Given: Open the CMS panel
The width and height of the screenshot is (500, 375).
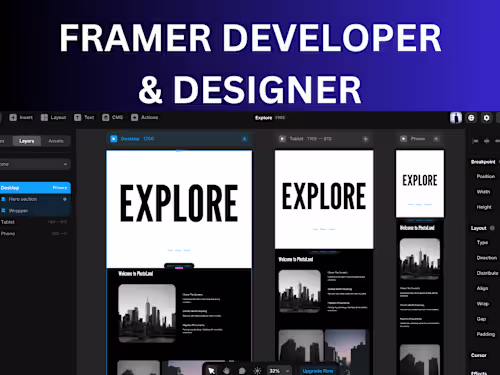Looking at the screenshot, I should tap(113, 117).
